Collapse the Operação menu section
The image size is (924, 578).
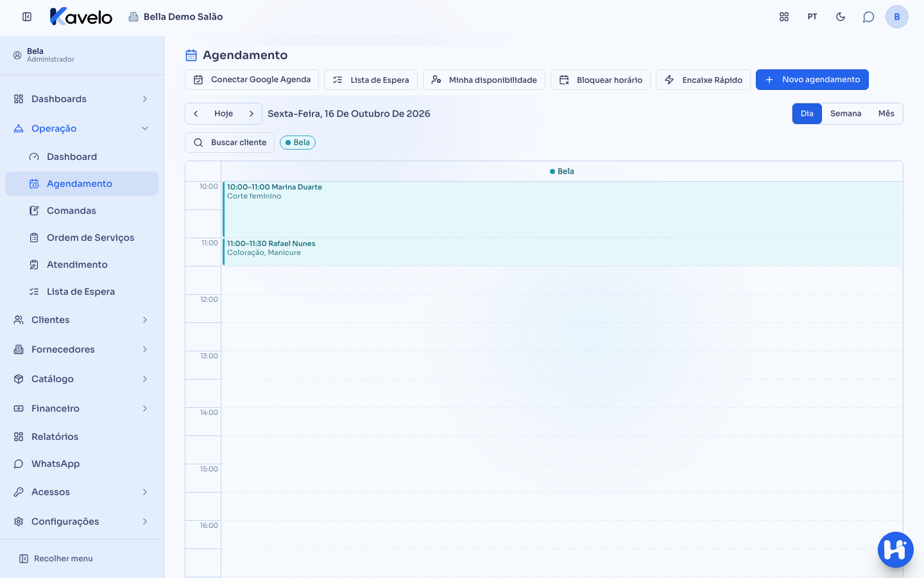(x=81, y=128)
